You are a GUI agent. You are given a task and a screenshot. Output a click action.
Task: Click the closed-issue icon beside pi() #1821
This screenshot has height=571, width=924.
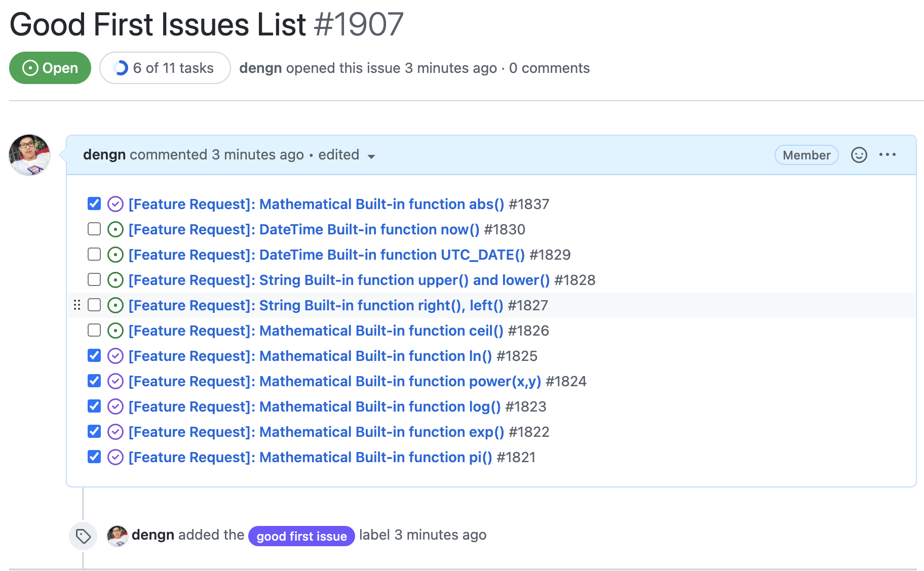[115, 457]
